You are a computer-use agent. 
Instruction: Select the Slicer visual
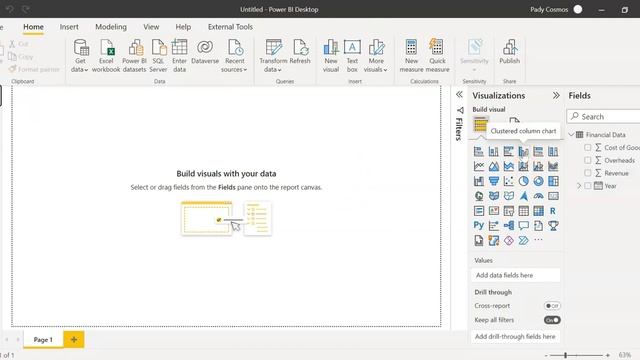tap(509, 211)
